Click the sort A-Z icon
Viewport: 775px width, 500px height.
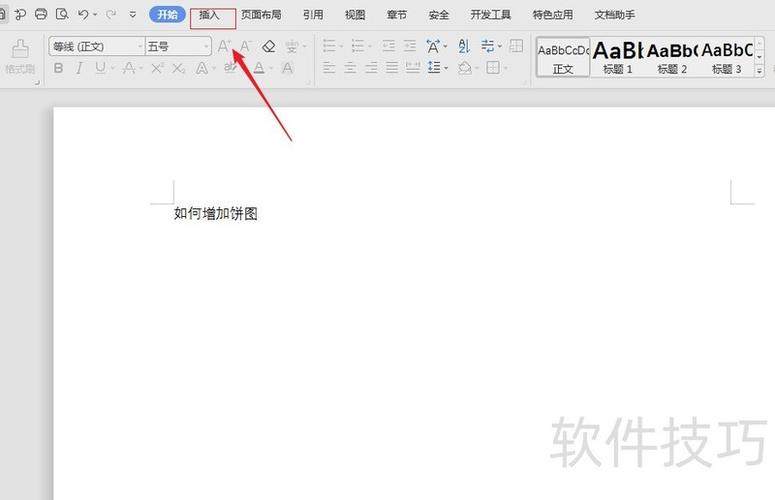click(x=464, y=46)
